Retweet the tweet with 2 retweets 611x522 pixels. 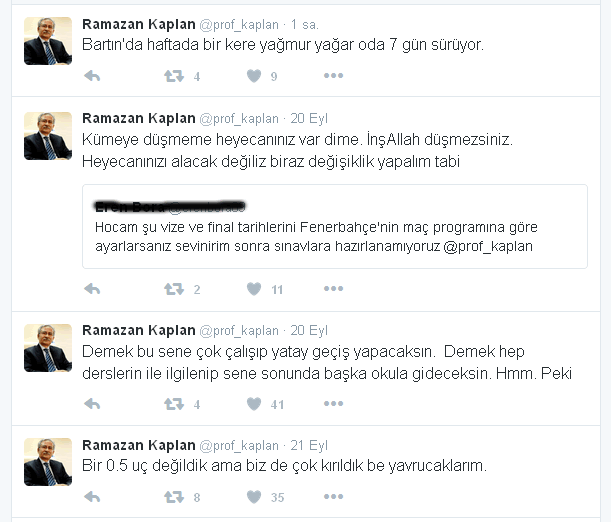[174, 289]
